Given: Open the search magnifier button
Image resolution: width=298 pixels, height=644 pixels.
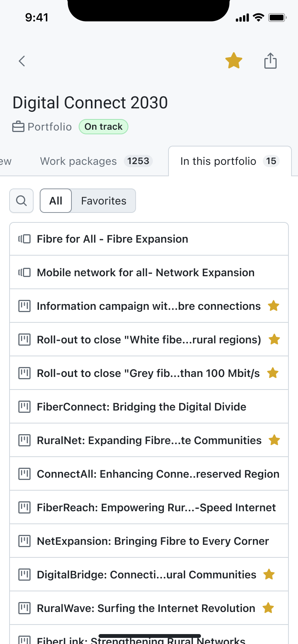Looking at the screenshot, I should (x=21, y=201).
